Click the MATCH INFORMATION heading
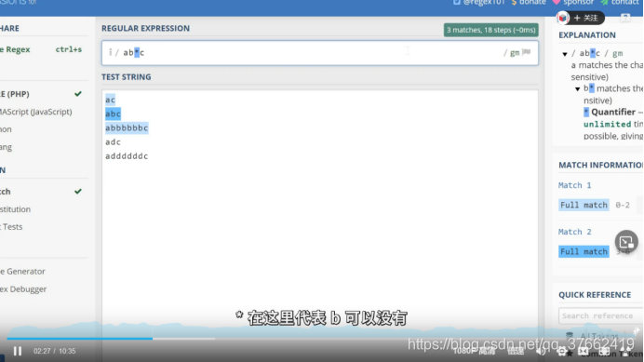The width and height of the screenshot is (644, 362). point(601,165)
